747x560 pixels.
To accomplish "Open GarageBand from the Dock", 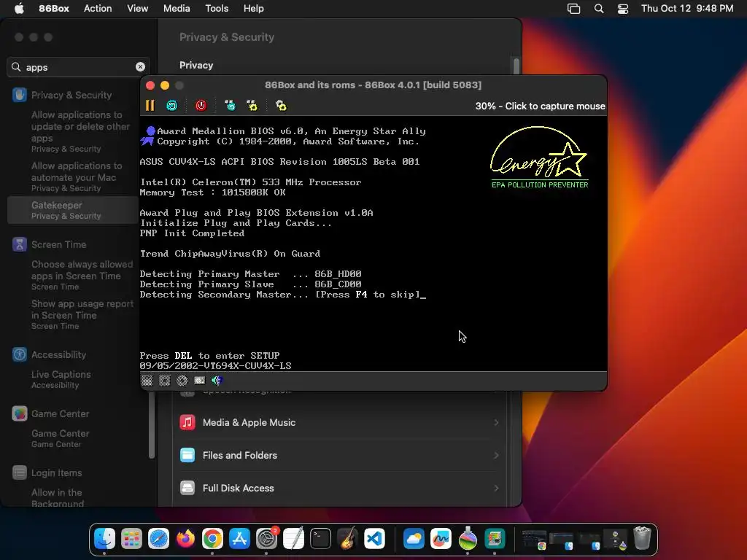I will click(348, 539).
